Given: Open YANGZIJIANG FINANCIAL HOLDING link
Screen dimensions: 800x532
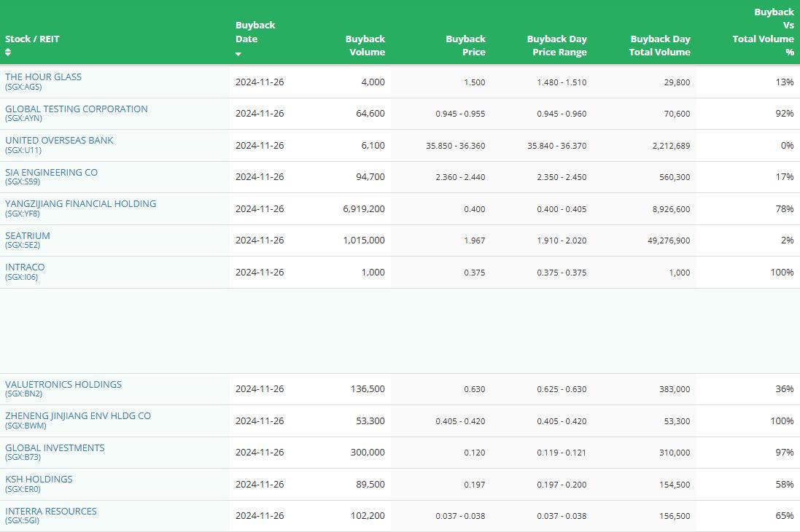Looking at the screenshot, I should pyautogui.click(x=81, y=203).
